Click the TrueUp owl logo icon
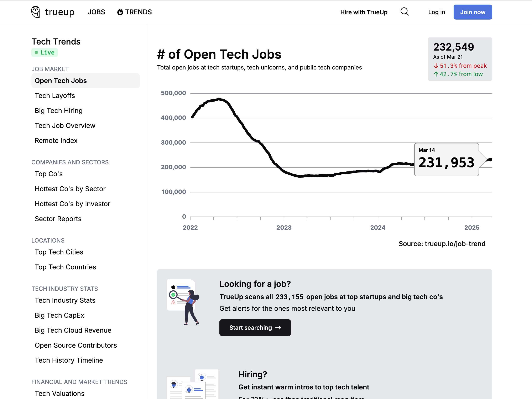 click(36, 12)
